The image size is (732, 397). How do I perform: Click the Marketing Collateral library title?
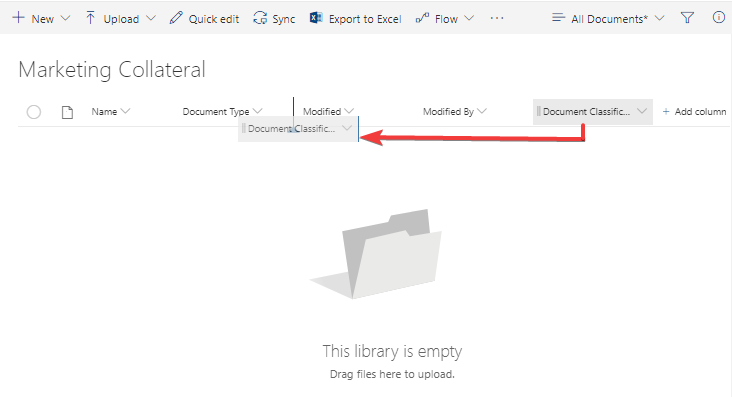coord(112,70)
